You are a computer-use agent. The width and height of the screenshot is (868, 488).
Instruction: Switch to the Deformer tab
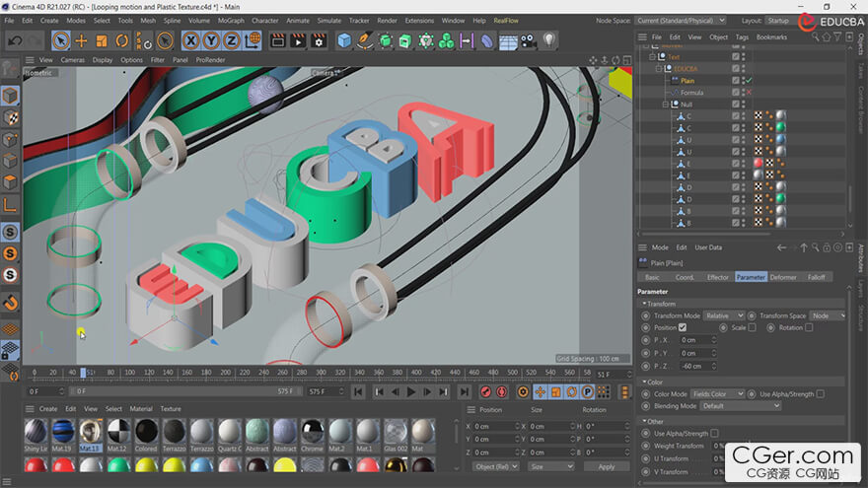click(x=783, y=277)
